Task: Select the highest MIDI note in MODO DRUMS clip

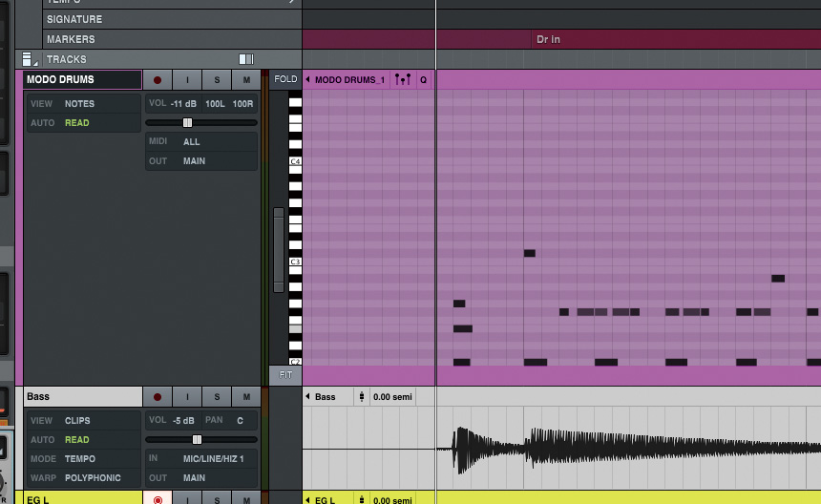Action: pyautogui.click(x=530, y=253)
